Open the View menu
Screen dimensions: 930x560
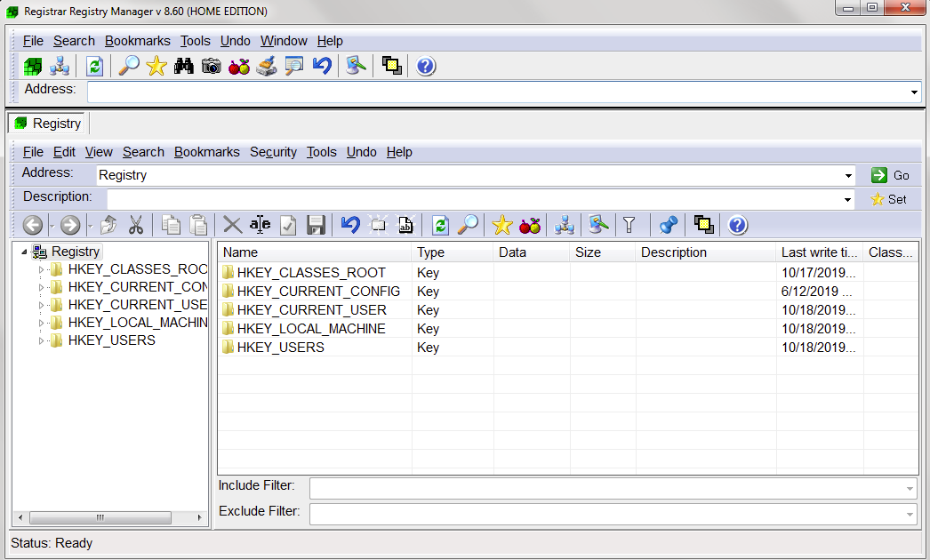(x=99, y=152)
